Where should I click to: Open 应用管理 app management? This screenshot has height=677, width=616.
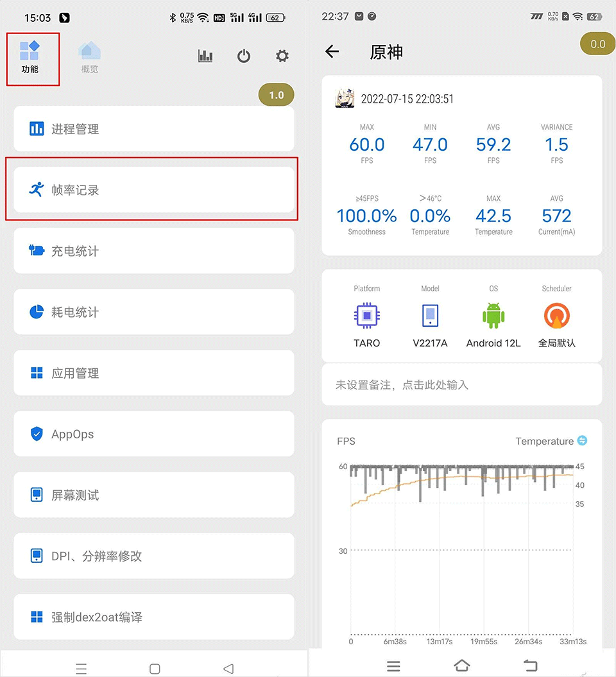pos(153,373)
